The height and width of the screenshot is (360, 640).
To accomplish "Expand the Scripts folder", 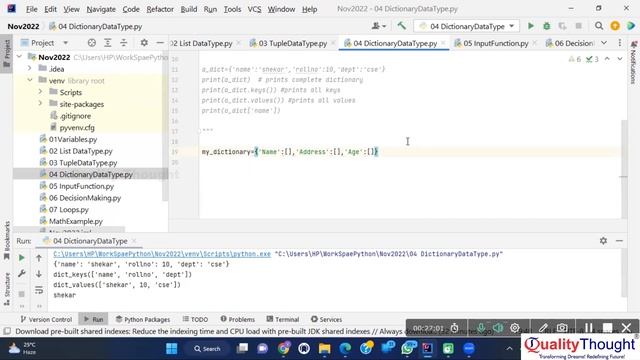I will pyautogui.click(x=40, y=92).
